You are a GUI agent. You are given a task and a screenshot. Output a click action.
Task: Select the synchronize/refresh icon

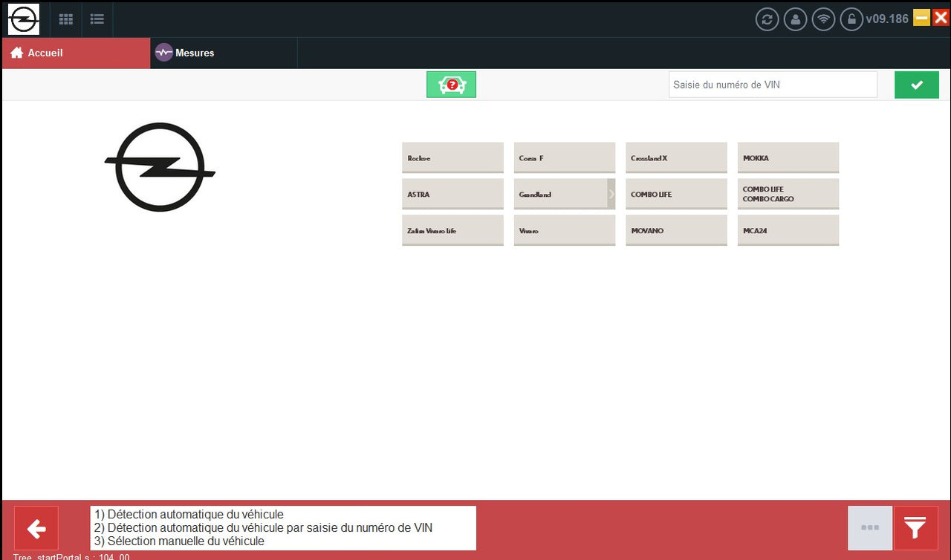[767, 19]
